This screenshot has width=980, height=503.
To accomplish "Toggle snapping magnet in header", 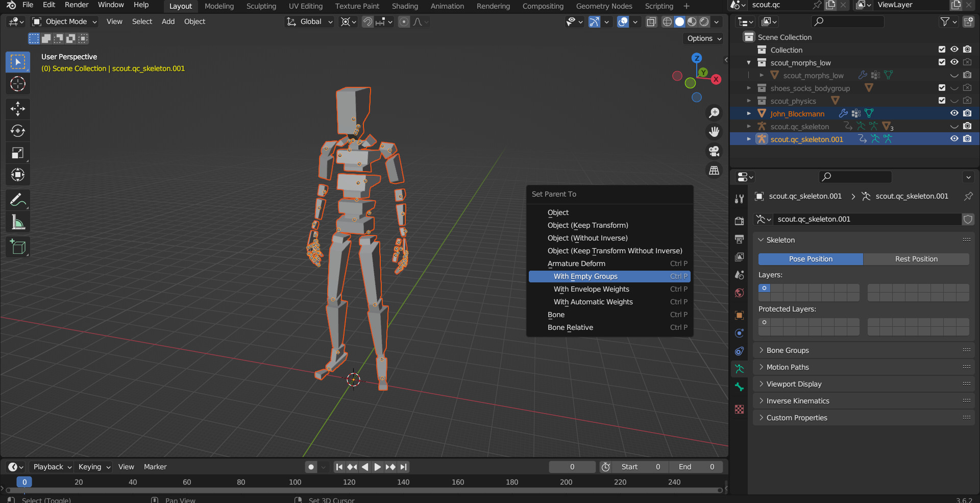I will pos(367,21).
